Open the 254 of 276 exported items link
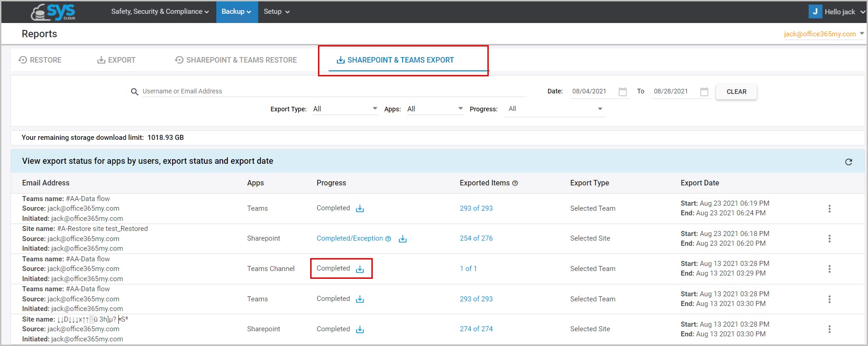 point(476,238)
